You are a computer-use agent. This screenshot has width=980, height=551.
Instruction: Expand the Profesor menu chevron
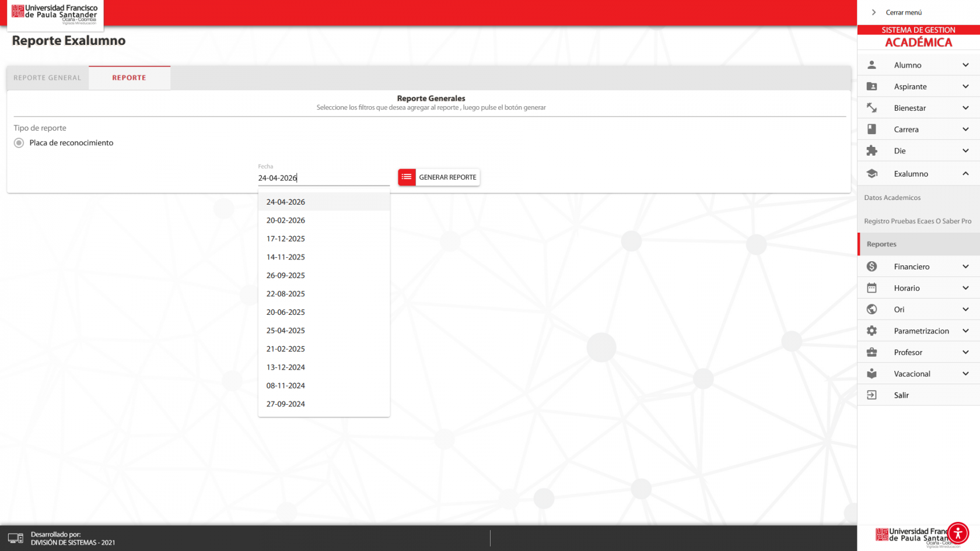pyautogui.click(x=965, y=352)
